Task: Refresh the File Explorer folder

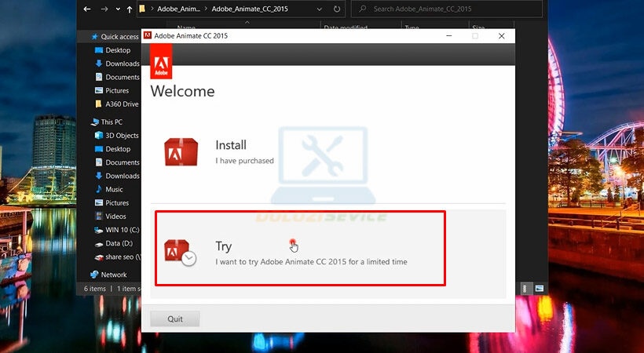Action: click(337, 9)
